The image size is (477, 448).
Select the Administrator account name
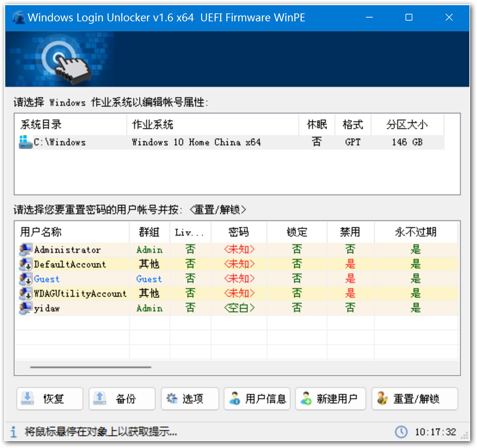coord(67,250)
